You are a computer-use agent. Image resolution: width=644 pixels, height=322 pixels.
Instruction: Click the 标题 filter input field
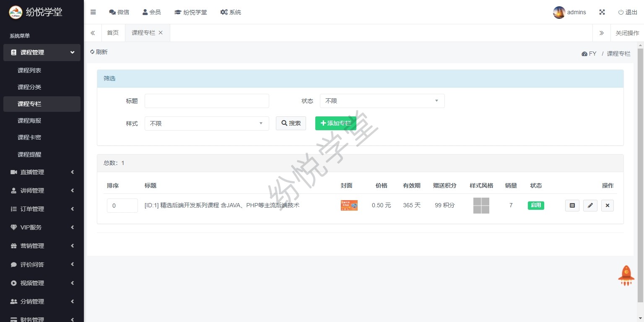tap(207, 101)
